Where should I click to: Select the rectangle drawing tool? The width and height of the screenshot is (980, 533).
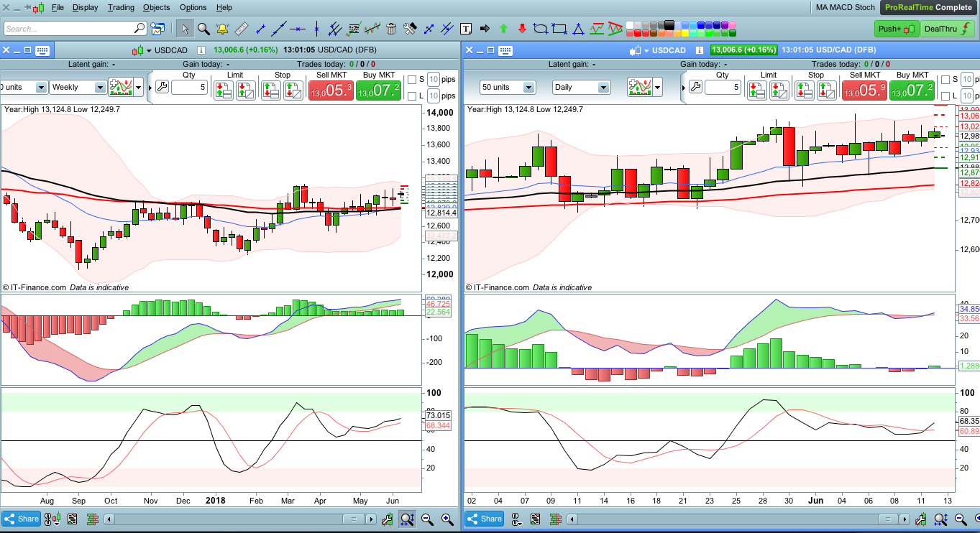559,29
